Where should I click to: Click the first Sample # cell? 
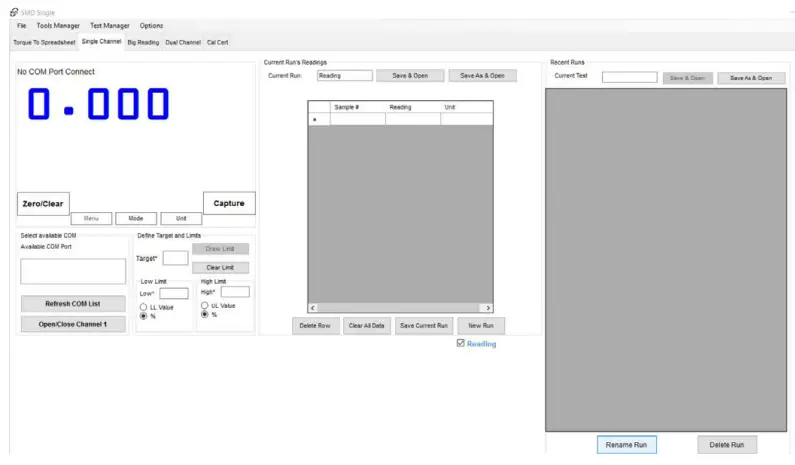[358, 119]
